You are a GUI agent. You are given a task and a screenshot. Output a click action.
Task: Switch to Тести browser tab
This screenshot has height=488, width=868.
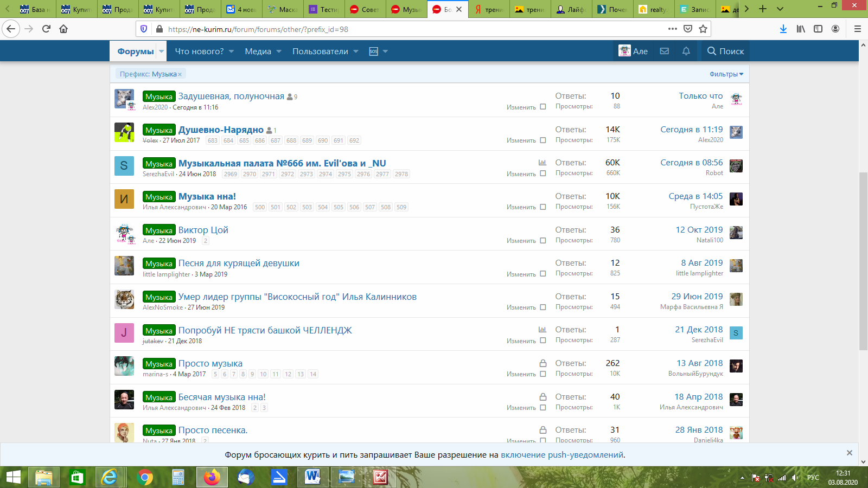(x=324, y=9)
